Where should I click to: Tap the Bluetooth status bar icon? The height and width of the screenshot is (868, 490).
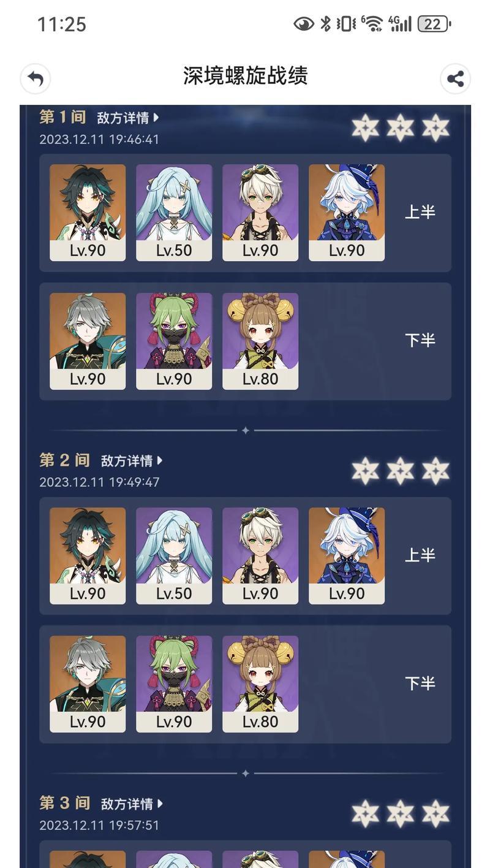(x=326, y=24)
